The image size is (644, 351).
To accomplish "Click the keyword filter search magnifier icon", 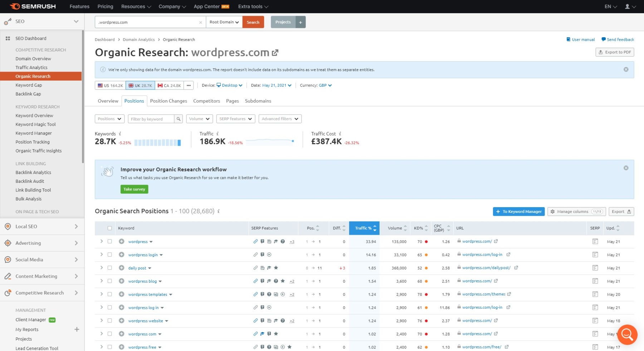I will coord(178,119).
